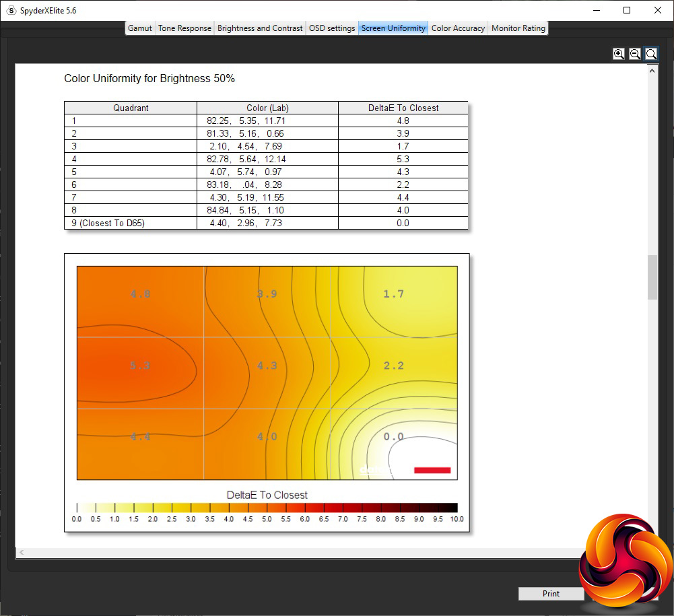The height and width of the screenshot is (616, 674).
Task: Click the DeltaE To Closest legend title
Action: click(267, 495)
